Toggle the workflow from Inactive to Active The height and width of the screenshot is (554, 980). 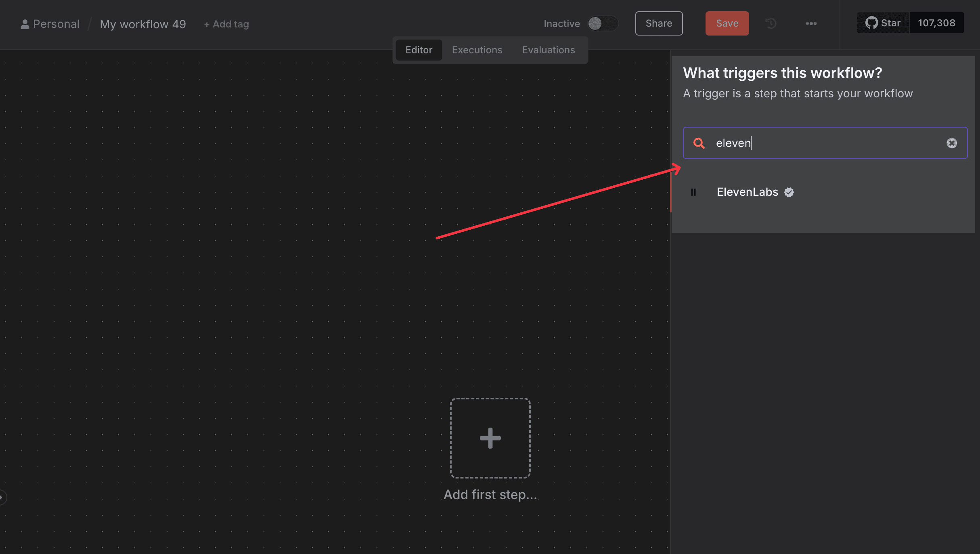pyautogui.click(x=603, y=23)
